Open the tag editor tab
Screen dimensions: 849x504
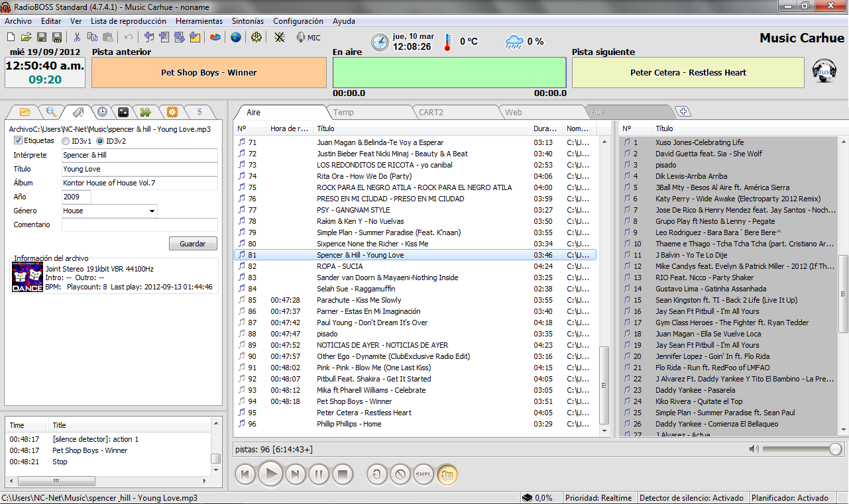click(78, 111)
